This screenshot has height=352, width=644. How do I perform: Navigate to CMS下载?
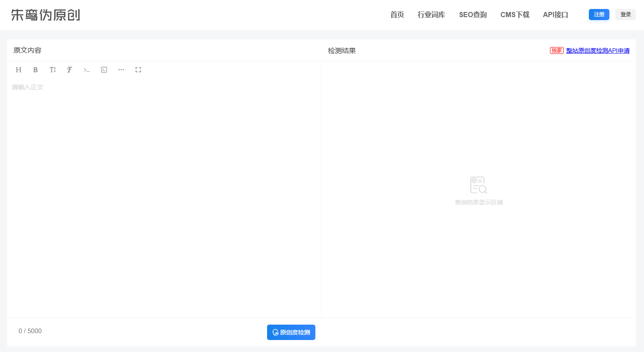515,15
